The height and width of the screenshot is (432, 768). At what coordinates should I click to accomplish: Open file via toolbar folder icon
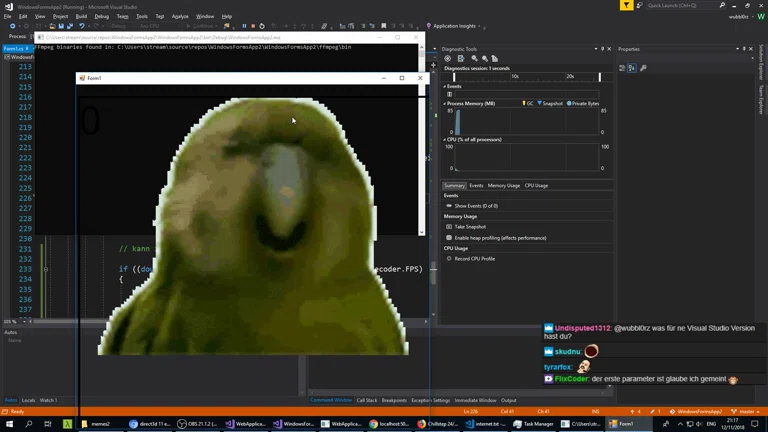(52, 26)
